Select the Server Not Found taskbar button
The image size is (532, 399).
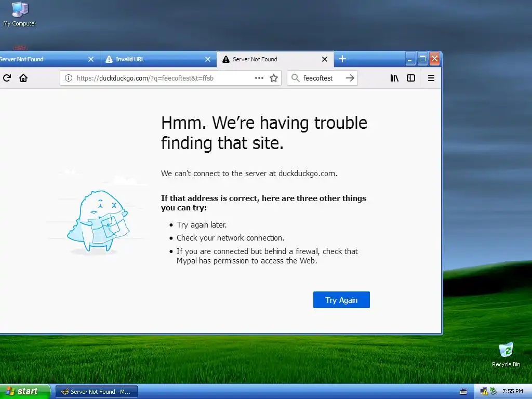[x=96, y=392]
